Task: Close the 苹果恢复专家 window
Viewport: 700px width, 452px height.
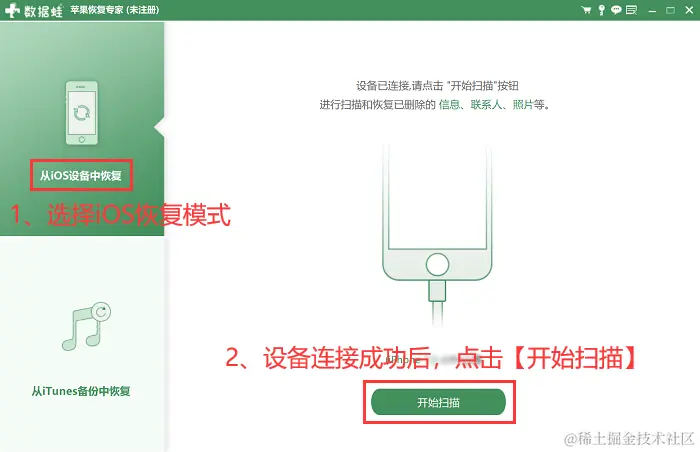Action: tap(689, 10)
